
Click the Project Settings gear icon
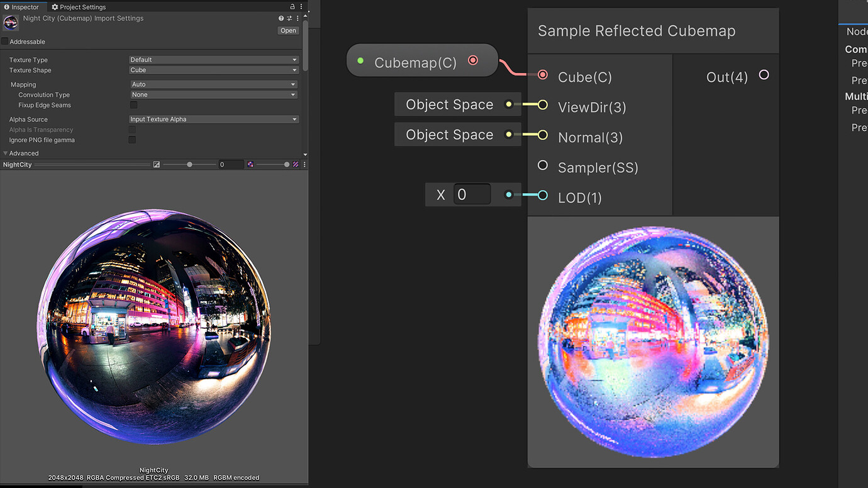click(x=56, y=7)
